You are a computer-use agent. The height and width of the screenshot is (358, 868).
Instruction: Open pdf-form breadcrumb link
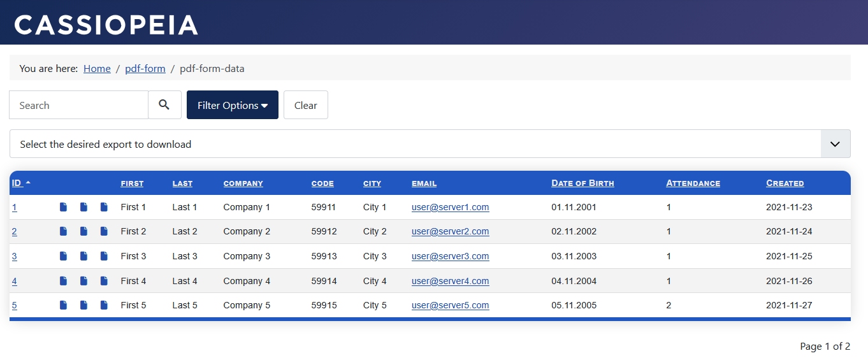click(x=145, y=68)
